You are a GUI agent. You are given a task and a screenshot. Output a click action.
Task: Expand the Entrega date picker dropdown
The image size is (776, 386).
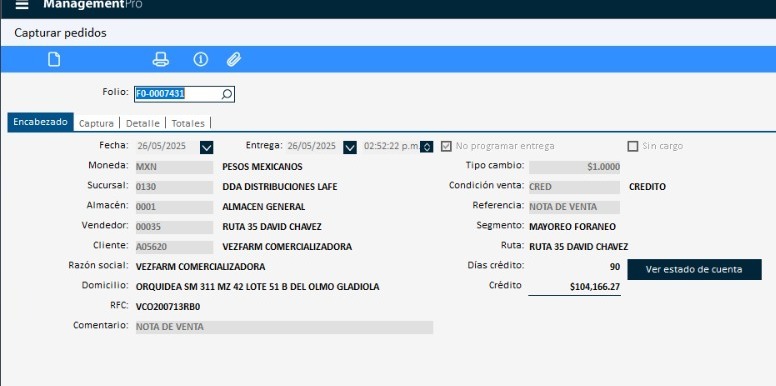point(350,147)
